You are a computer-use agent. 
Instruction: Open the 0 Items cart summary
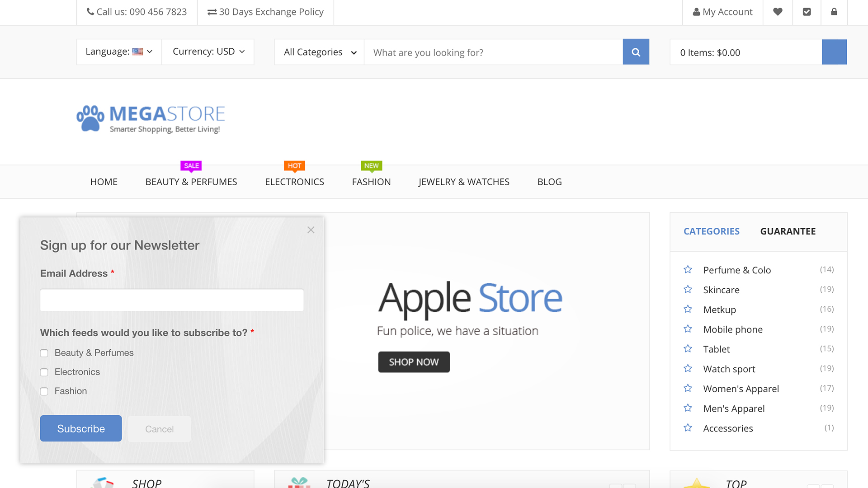pyautogui.click(x=746, y=52)
